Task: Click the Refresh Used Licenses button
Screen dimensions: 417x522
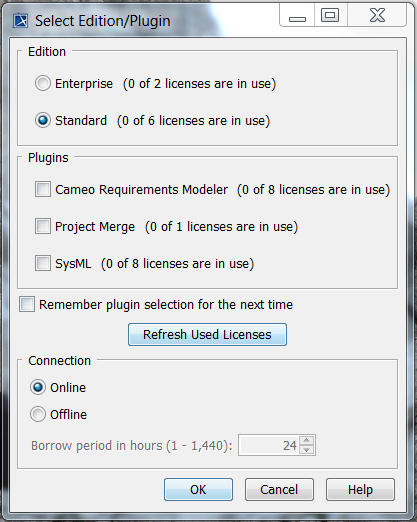Action: point(207,334)
